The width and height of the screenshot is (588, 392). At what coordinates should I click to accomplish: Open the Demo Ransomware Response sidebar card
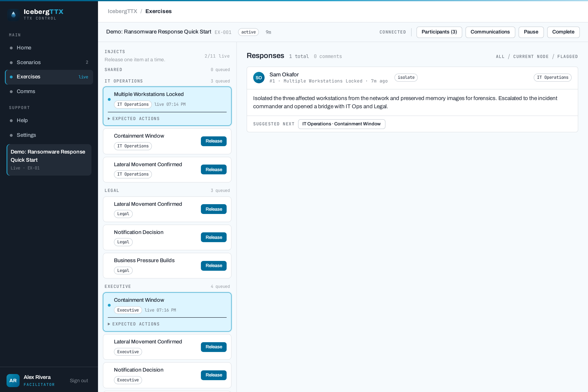tap(49, 160)
